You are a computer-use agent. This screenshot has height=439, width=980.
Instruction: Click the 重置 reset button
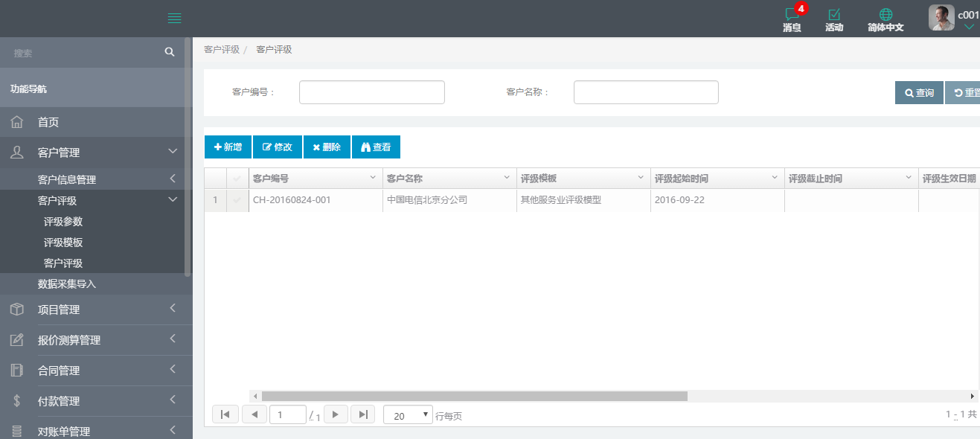963,93
